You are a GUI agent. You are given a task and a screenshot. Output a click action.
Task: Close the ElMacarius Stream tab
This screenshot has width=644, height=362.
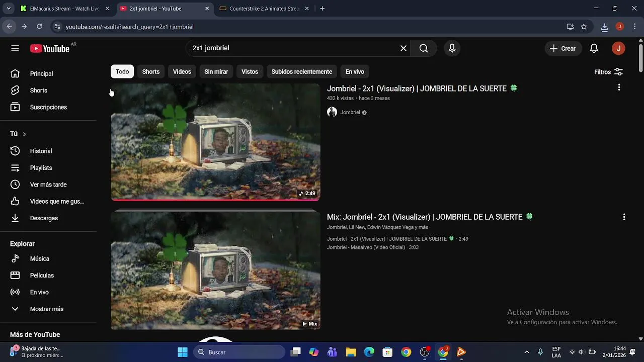coord(107,9)
